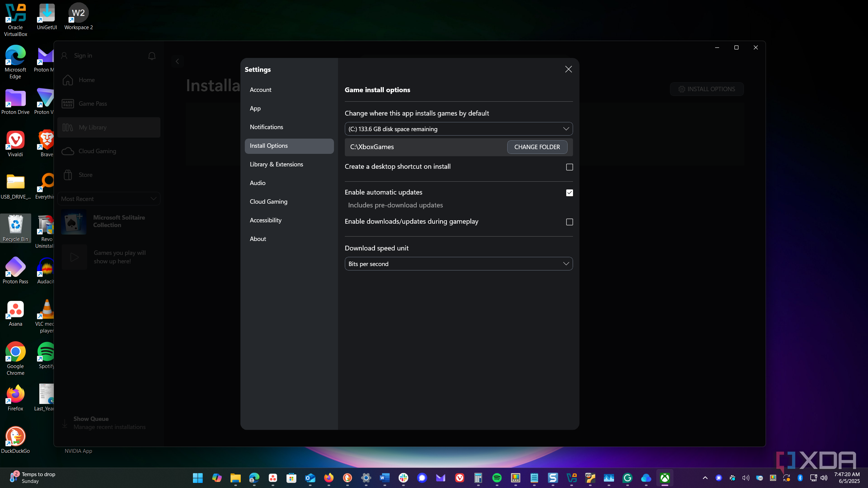This screenshot has height=488, width=868.
Task: Open the Account settings section
Action: [289, 90]
